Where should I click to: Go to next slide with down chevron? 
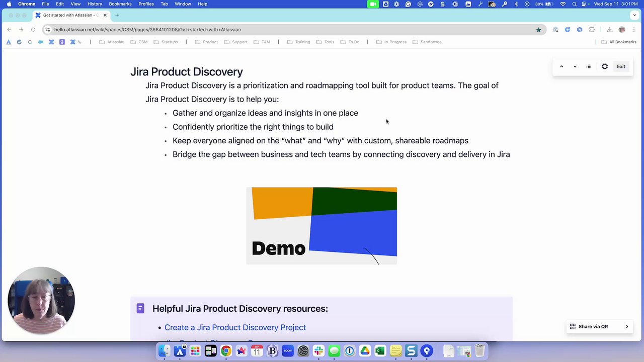coord(575,66)
